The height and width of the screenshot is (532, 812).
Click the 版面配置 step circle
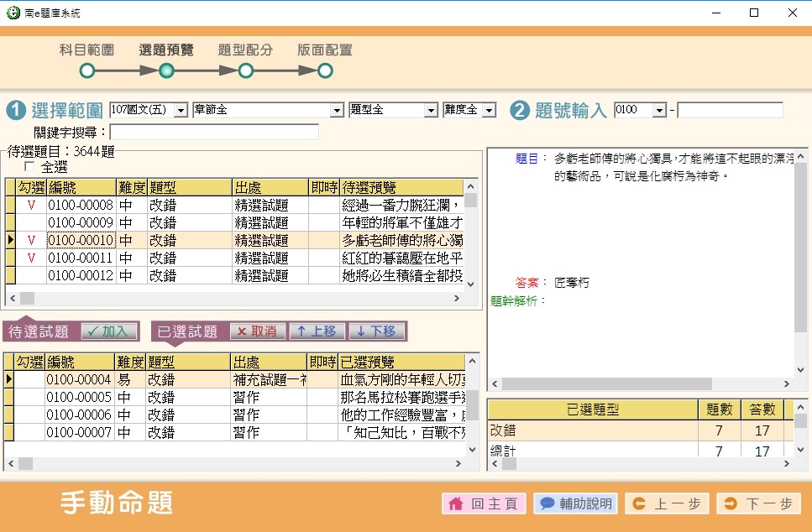pyautogui.click(x=325, y=71)
